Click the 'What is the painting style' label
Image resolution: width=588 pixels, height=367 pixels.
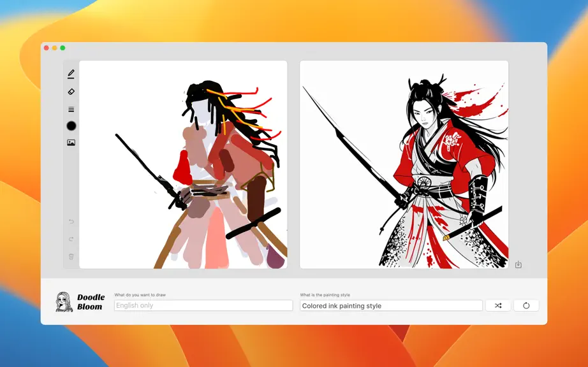[325, 295]
